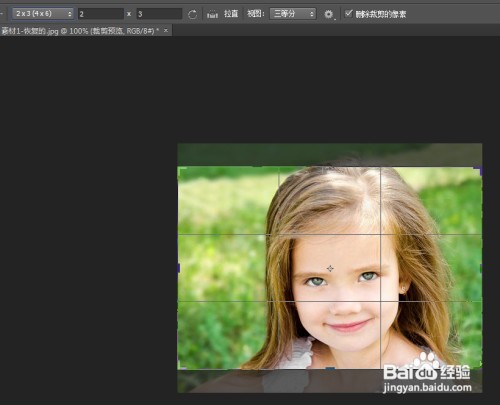Toggle the 删除裁剪的像素 checkbox
Screen dimensions: 500x405
[349, 13]
